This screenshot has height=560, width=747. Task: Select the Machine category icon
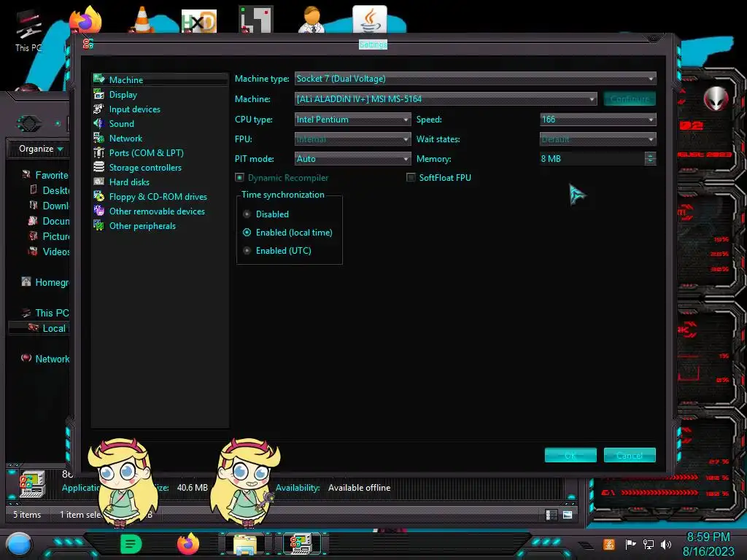click(99, 79)
